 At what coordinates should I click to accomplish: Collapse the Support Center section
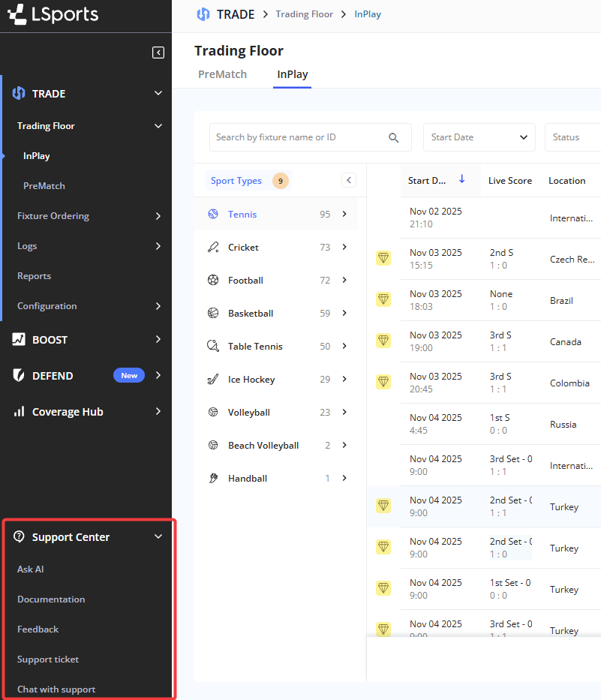[x=158, y=536]
